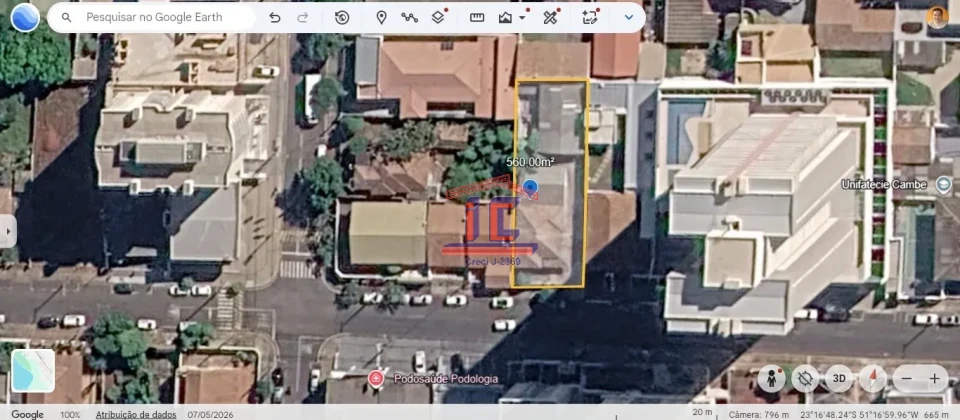
Task: Fly to my current location
Action: point(805,379)
